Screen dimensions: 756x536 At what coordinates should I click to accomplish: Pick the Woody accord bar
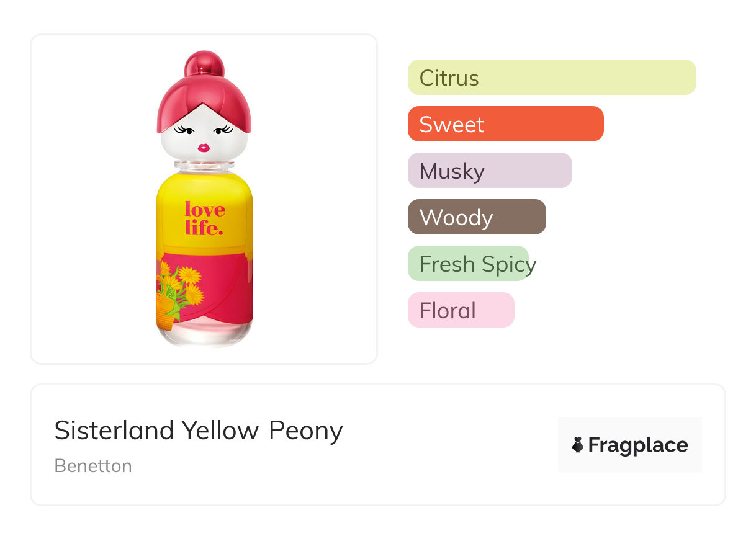(476, 217)
